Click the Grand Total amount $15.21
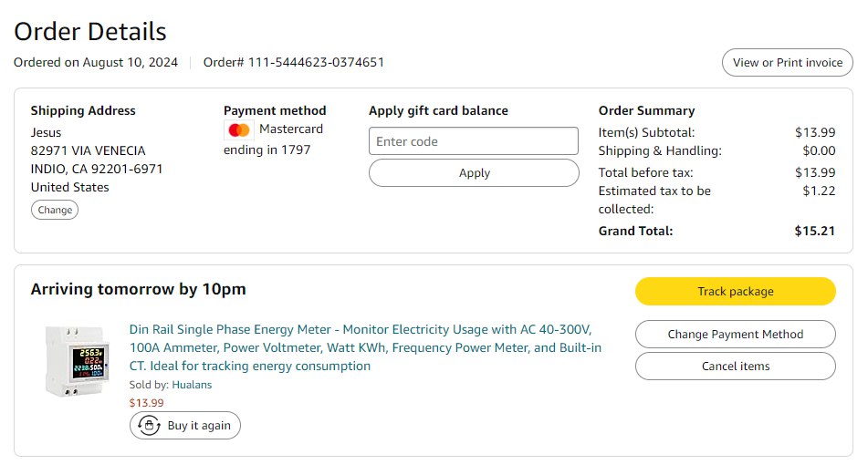This screenshot has height=465, width=868. point(814,231)
